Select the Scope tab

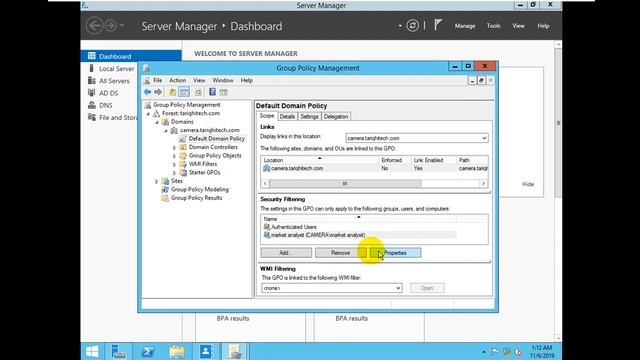pyautogui.click(x=267, y=116)
